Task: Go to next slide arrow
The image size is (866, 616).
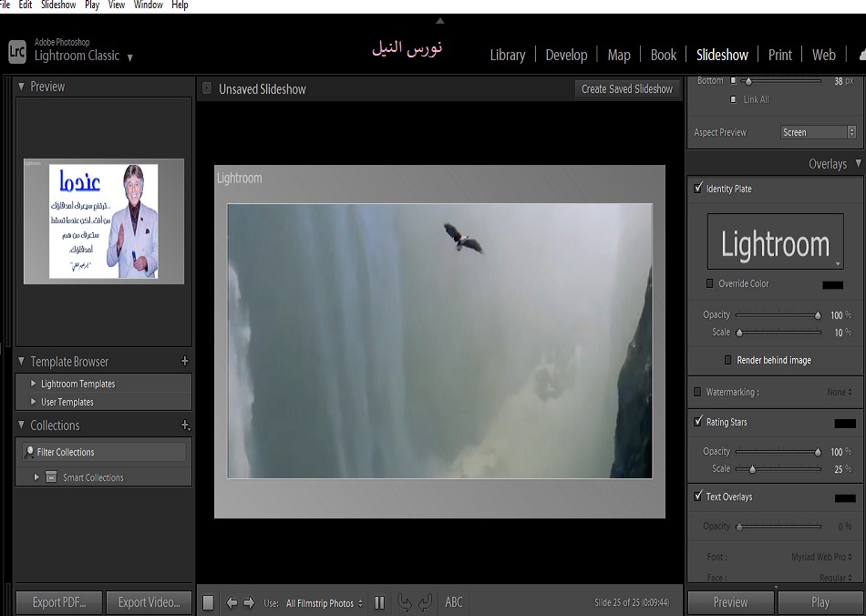Action: 249,602
